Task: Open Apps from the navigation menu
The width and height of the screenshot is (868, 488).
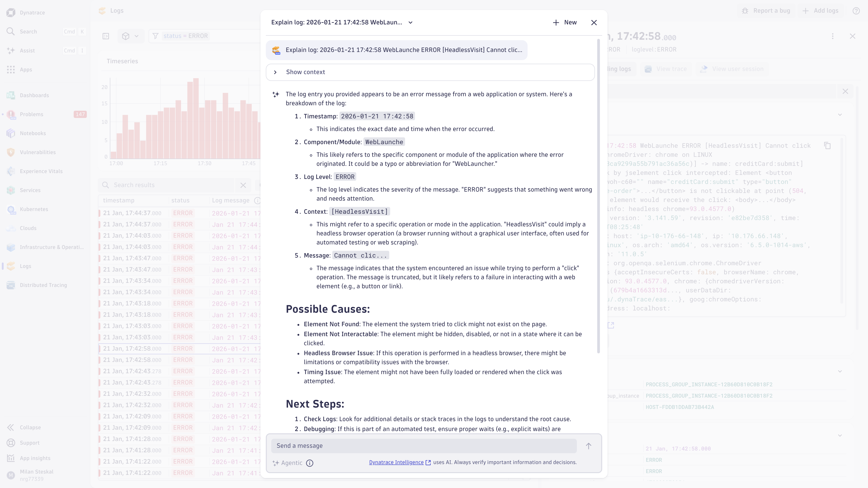Action: [26, 70]
